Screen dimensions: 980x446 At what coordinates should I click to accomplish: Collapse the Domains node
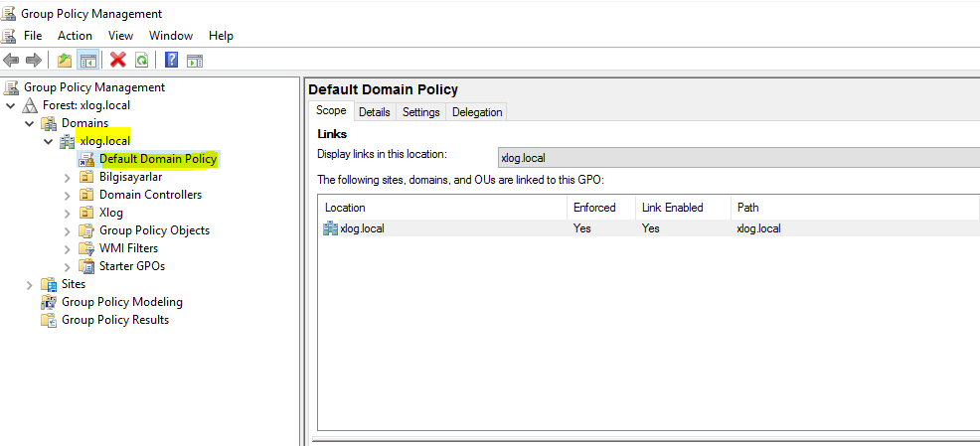coord(30,124)
